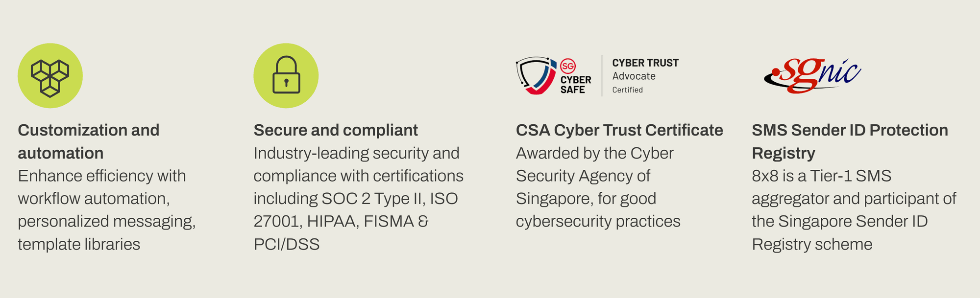Viewport: 980px width, 298px height.
Task: Click the green padlock security icon
Action: [x=286, y=76]
